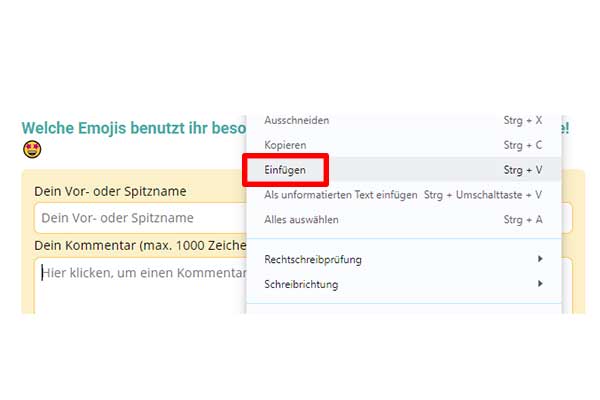Select Kopieren in the context menu
The image size is (600, 400).
point(285,145)
